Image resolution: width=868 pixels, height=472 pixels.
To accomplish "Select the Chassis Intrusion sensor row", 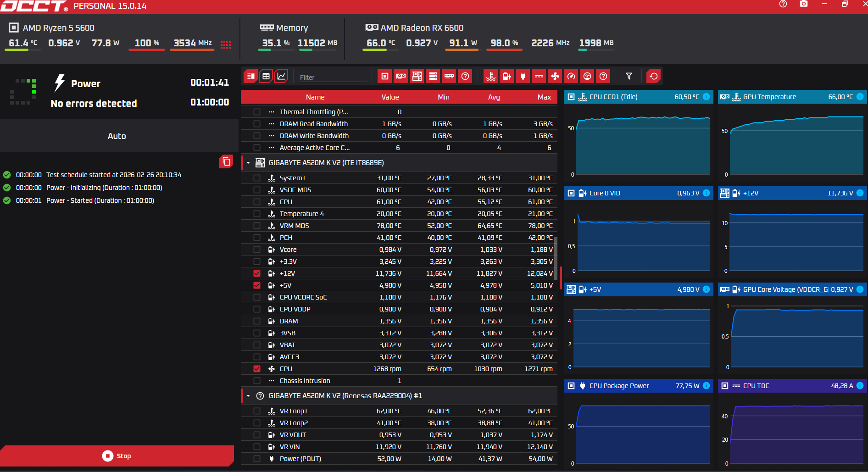I will click(399, 381).
